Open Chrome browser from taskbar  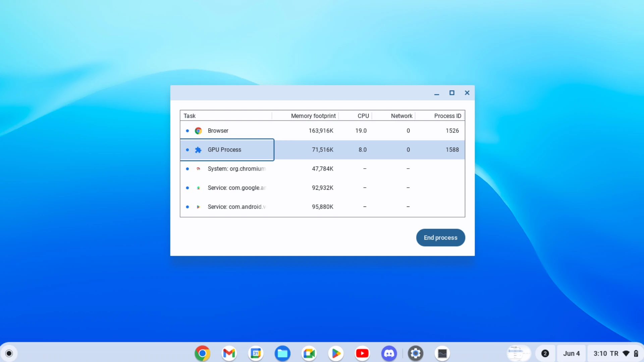[202, 353]
